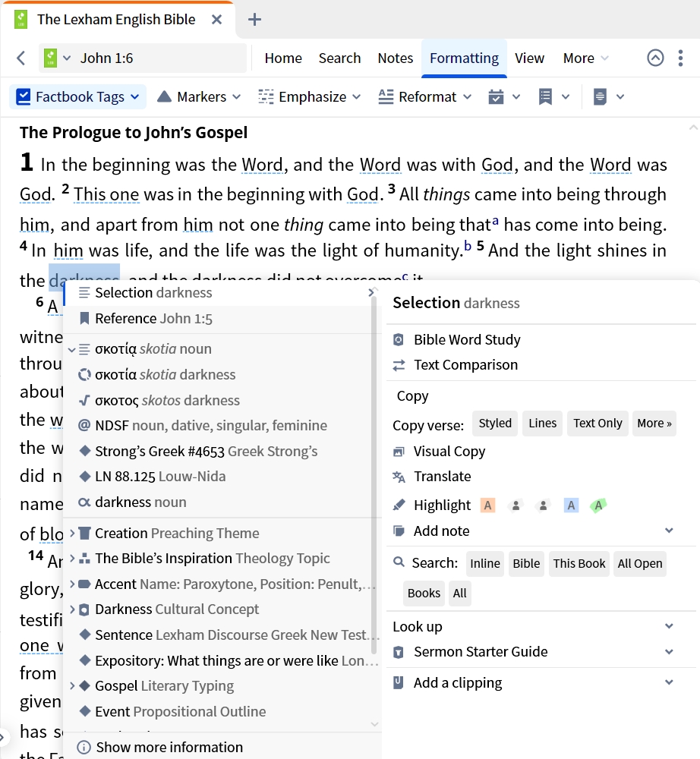Click the This Book search button
This screenshot has width=700, height=759.
579,564
